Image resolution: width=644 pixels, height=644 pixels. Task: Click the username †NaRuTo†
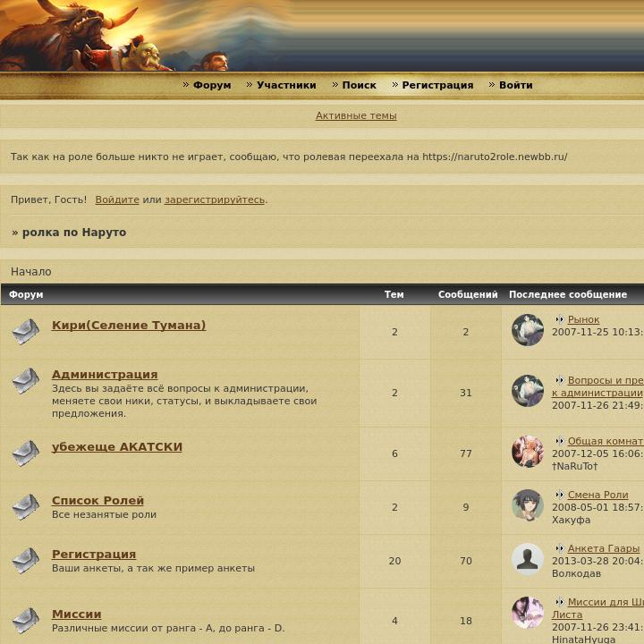[x=574, y=466]
